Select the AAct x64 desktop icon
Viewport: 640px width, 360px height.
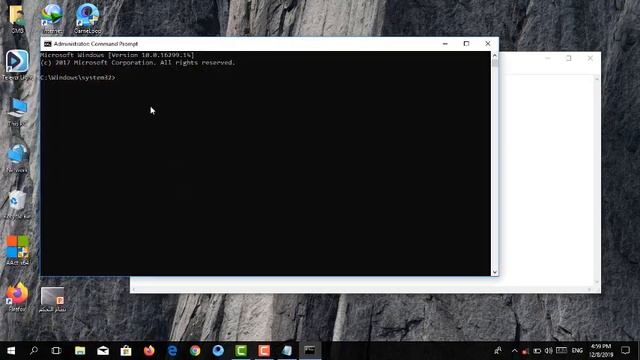pyautogui.click(x=17, y=251)
